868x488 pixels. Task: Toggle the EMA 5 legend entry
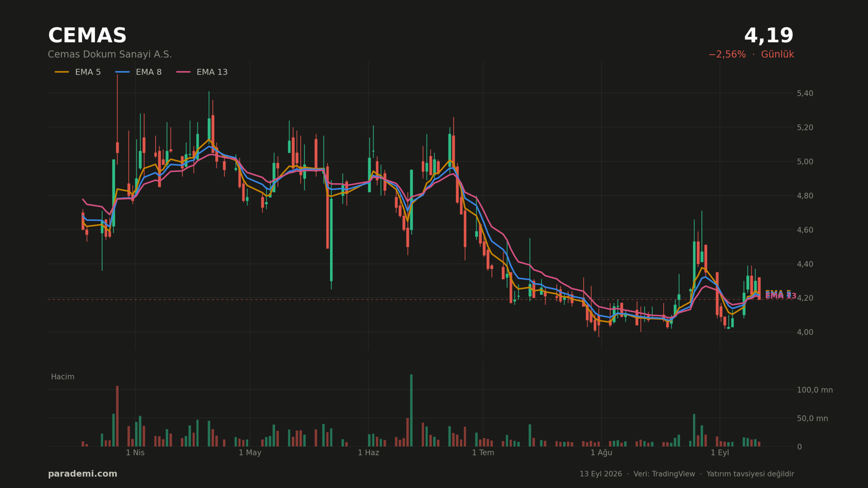coord(78,72)
